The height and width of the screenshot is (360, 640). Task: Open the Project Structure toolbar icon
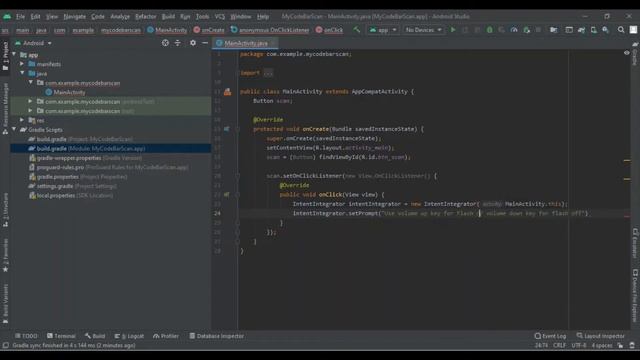click(553, 30)
